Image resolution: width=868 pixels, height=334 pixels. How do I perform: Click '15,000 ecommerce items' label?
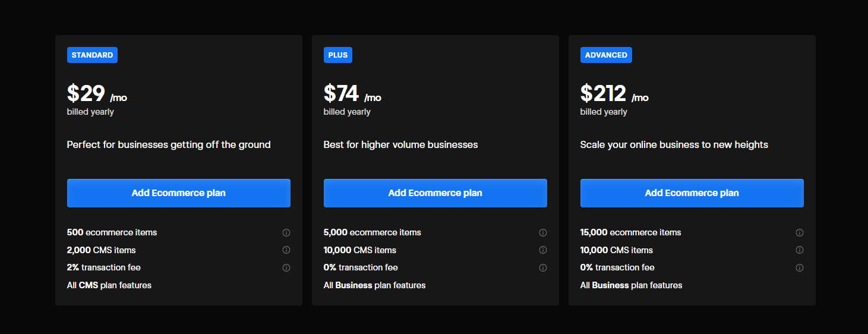(631, 232)
